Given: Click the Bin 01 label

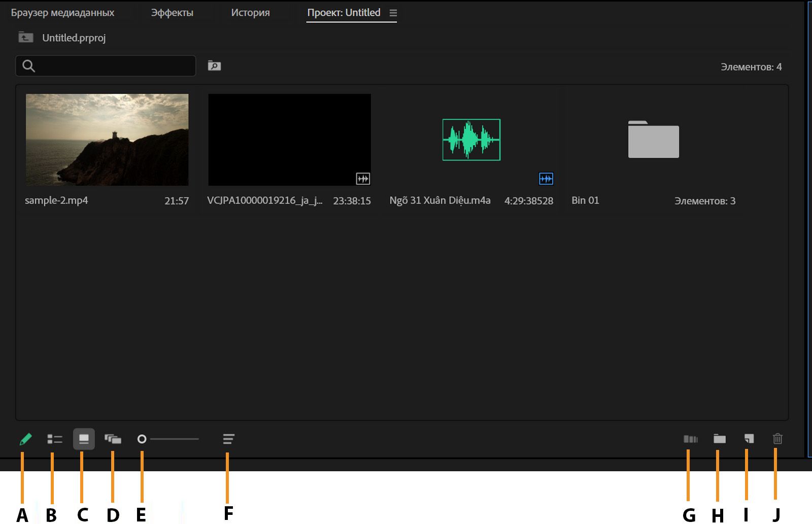Looking at the screenshot, I should [585, 200].
